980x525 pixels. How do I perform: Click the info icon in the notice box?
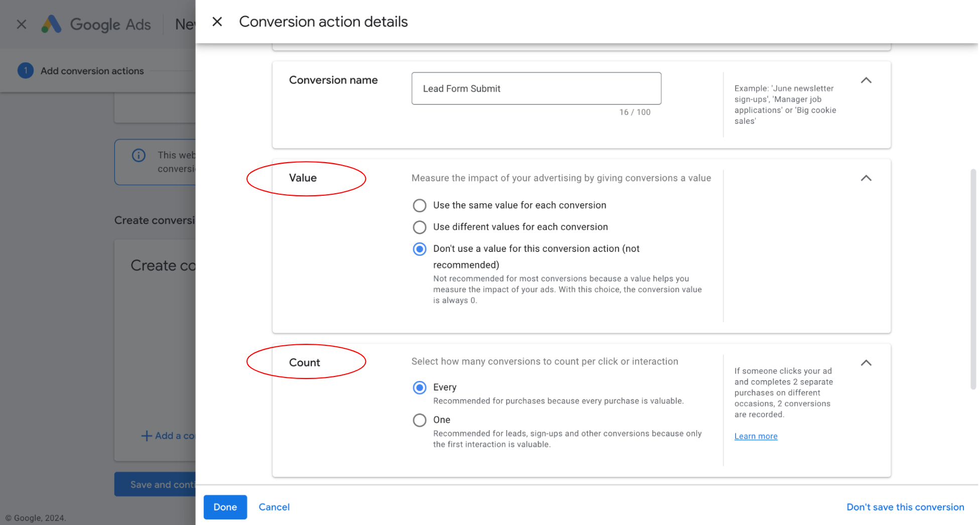point(139,156)
